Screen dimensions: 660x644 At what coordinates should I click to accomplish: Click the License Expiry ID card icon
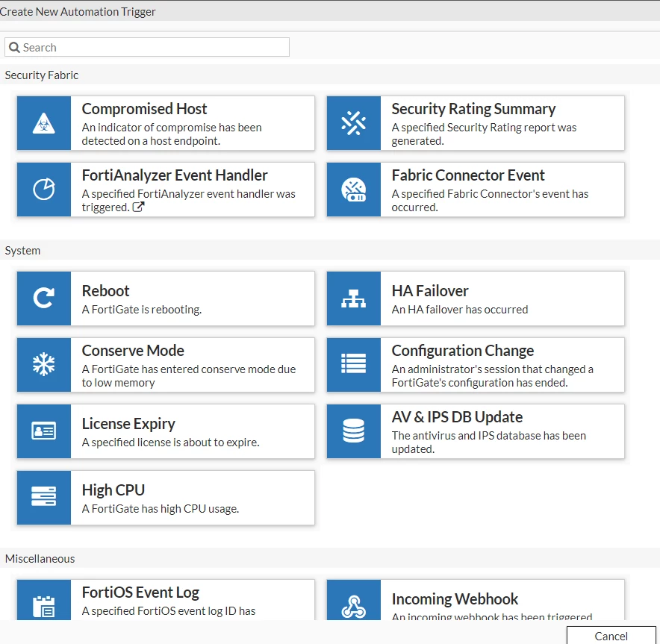[x=44, y=431]
